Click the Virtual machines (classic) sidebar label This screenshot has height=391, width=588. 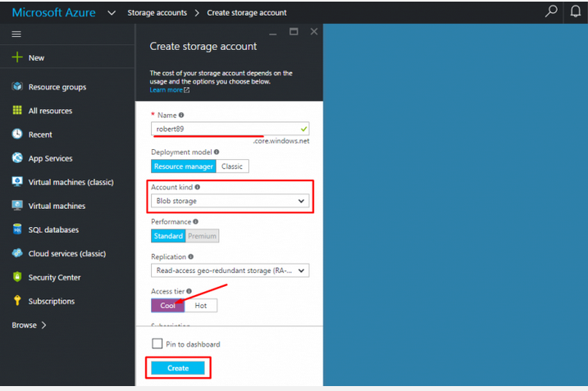coord(71,182)
